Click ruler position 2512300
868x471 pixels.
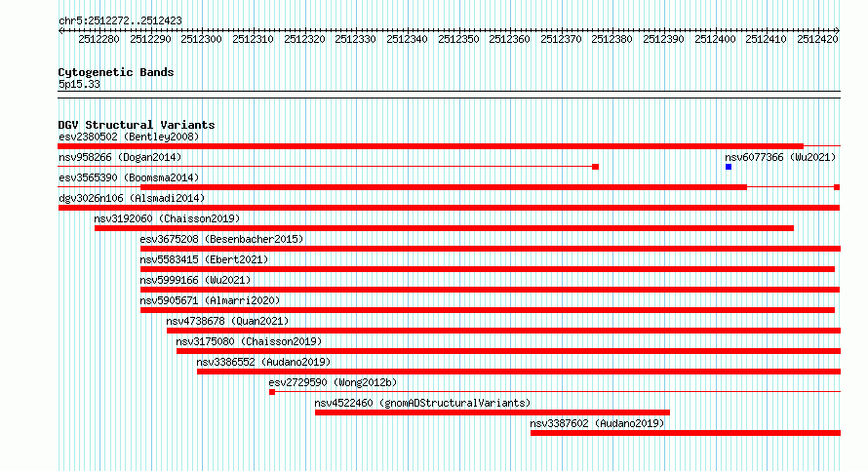point(201,39)
